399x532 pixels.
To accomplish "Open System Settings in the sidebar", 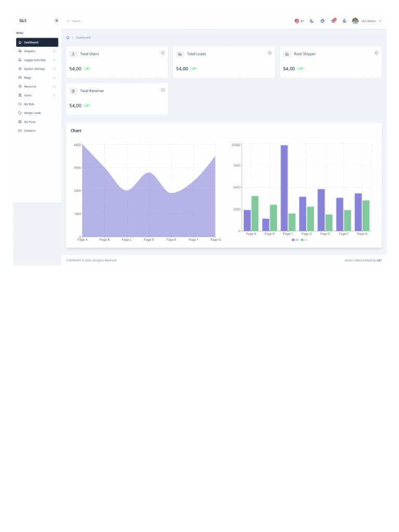I will (x=34, y=69).
